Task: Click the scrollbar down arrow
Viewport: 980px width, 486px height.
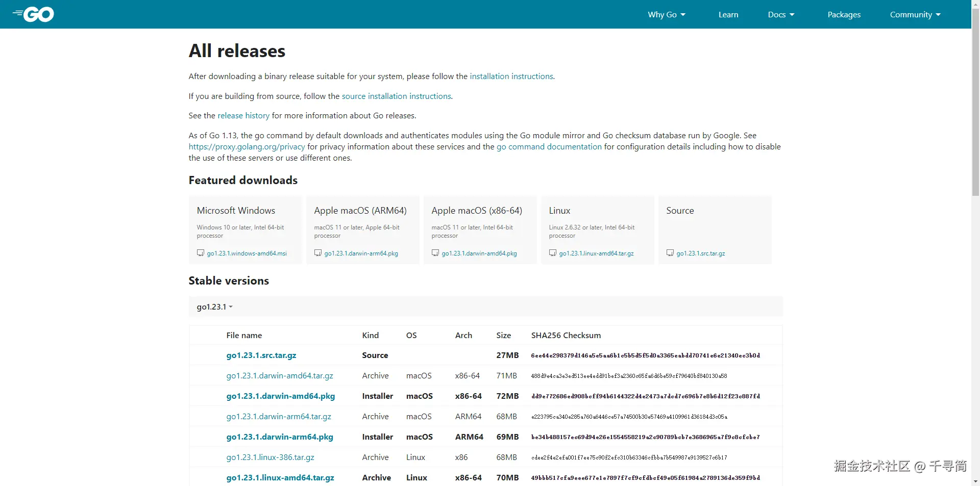Action: click(975, 481)
